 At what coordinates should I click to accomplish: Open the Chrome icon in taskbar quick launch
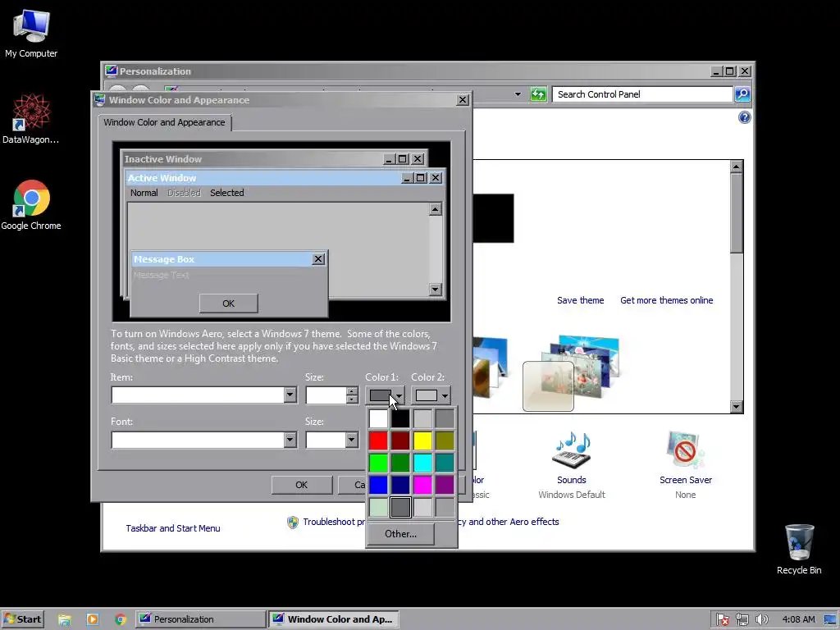(121, 619)
